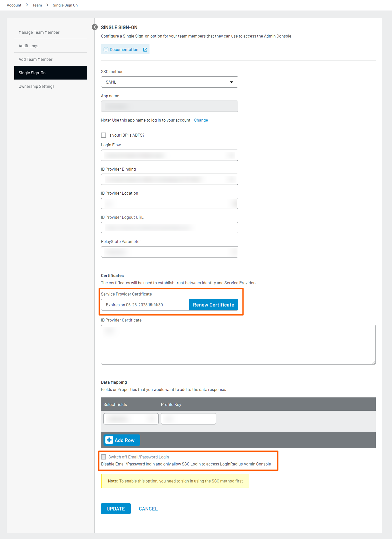Collapse the sidebar with the arrow icon
Viewport: 392px width, 539px height.
click(95, 27)
